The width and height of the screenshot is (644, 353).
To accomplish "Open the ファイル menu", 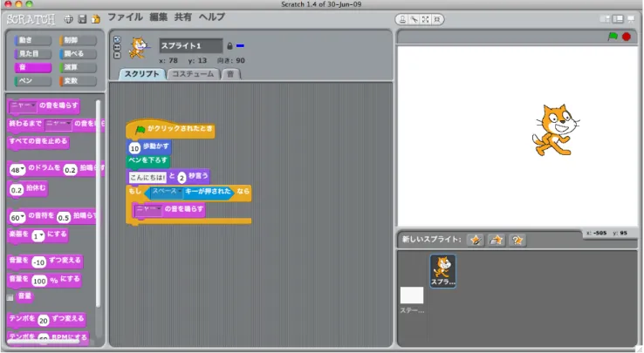I will click(126, 17).
